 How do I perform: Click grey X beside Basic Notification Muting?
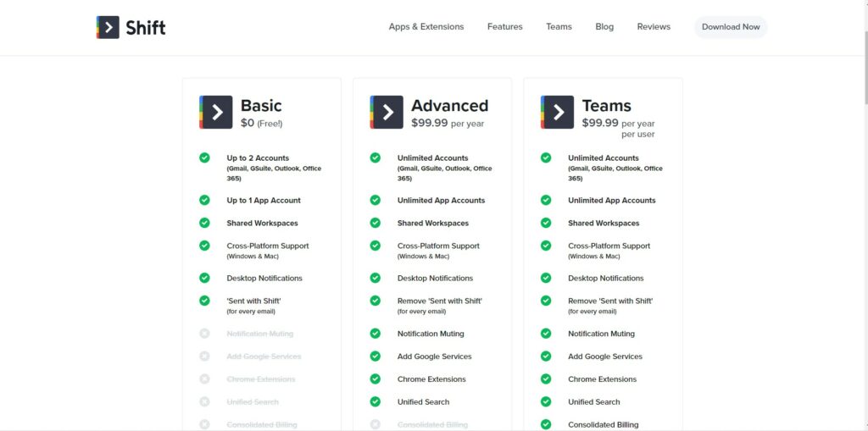[x=205, y=334]
